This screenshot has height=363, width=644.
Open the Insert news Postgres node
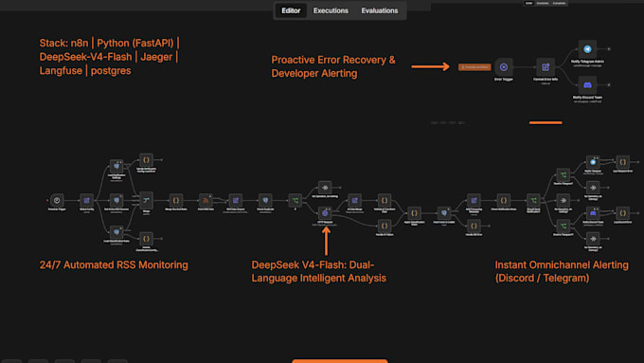pyautogui.click(x=444, y=213)
